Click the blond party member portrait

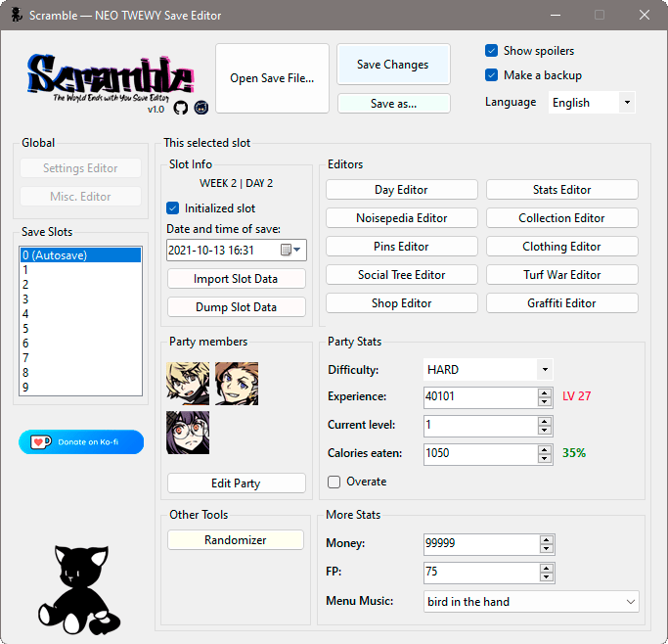188,383
